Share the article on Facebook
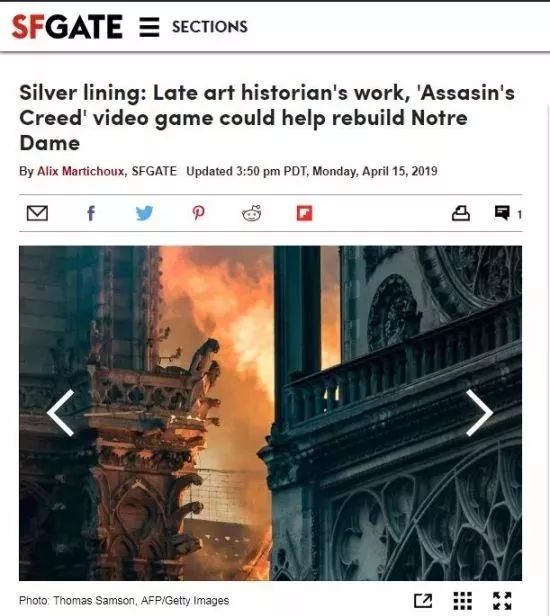The width and height of the screenshot is (550, 616). point(91,213)
